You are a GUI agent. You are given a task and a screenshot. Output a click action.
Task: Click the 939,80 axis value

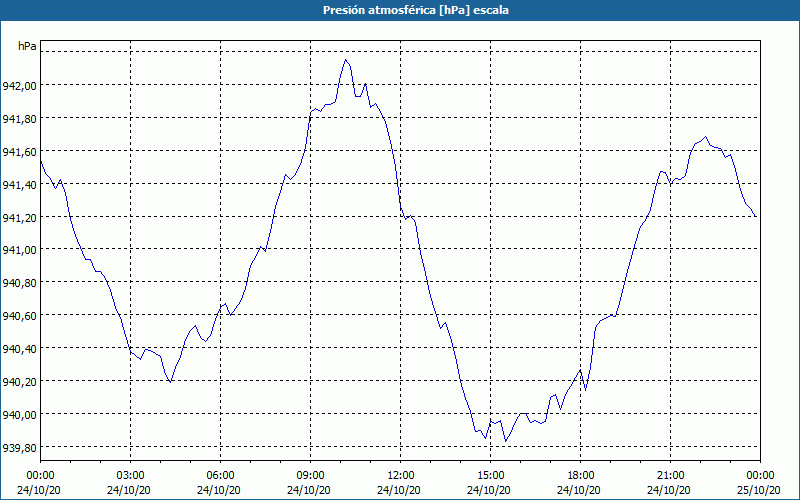point(20,447)
